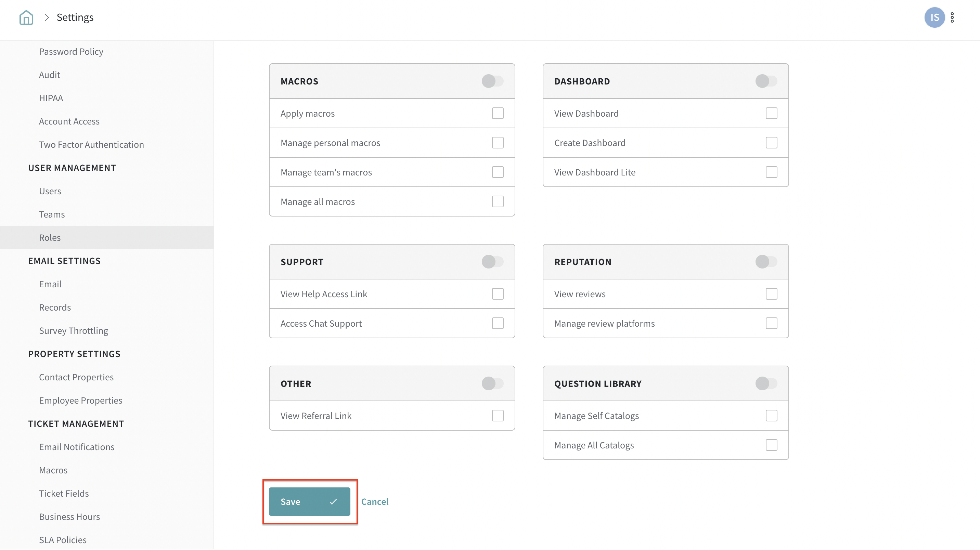
Task: Turn on the Dashboard section toggle
Action: coord(766,81)
